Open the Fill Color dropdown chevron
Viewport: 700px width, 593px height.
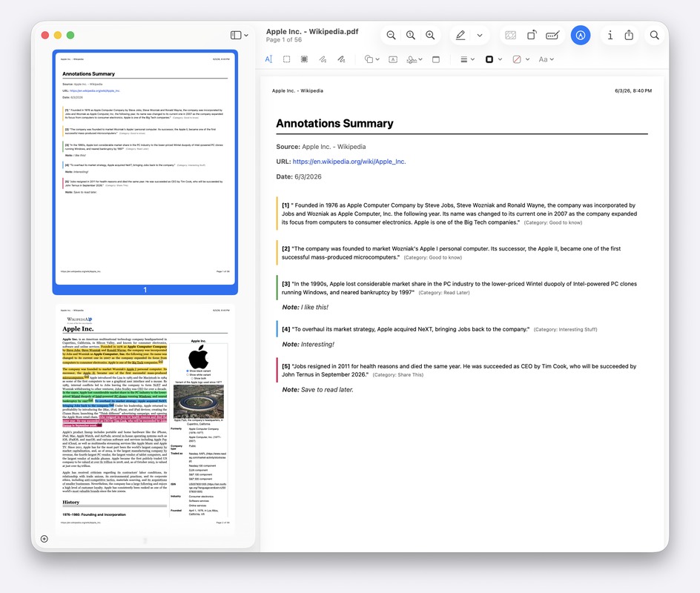coord(528,59)
